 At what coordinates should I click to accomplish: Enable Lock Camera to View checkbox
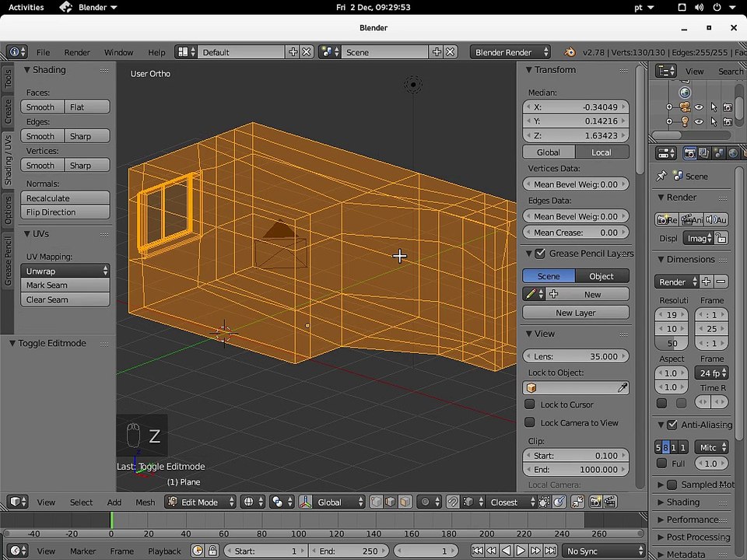(x=529, y=422)
